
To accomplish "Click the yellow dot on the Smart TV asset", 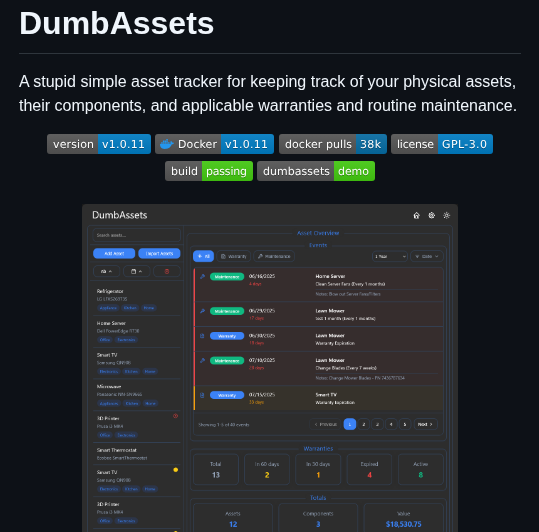I will tap(175, 470).
